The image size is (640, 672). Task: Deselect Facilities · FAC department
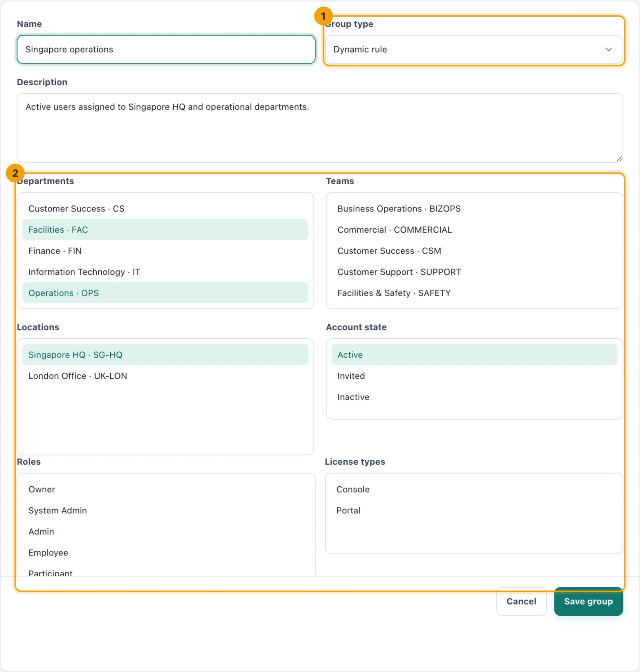click(x=165, y=230)
